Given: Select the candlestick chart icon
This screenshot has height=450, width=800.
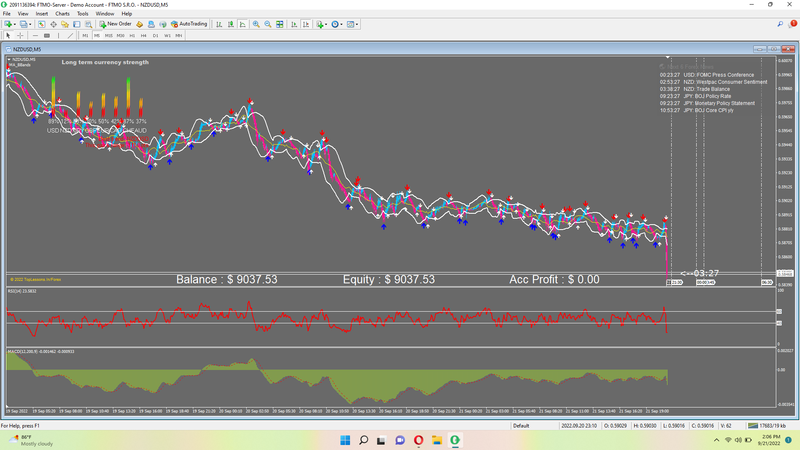Looking at the screenshot, I should pos(232,23).
